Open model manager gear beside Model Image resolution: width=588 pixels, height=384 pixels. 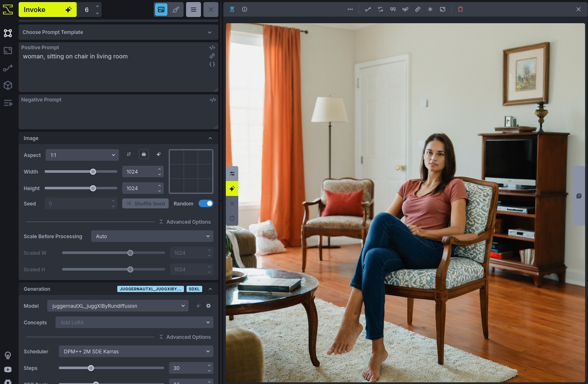208,306
